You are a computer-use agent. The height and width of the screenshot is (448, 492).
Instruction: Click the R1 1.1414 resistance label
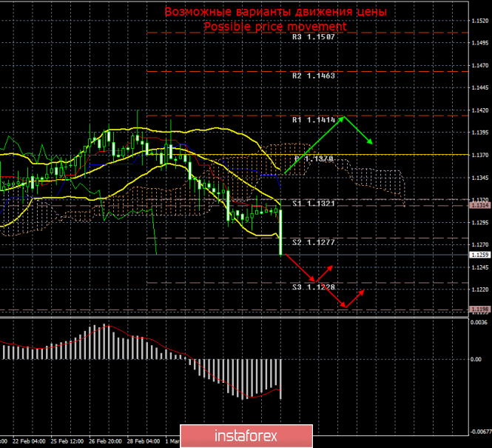point(314,120)
